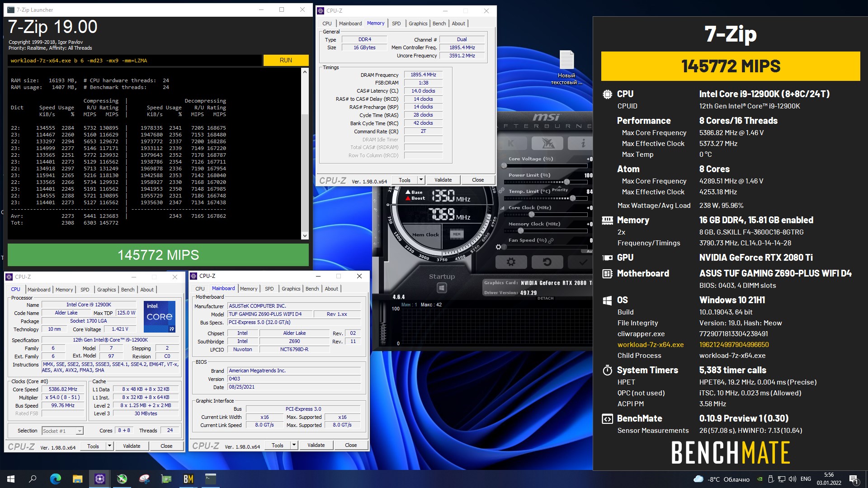Open the notification center icon

[x=854, y=479]
